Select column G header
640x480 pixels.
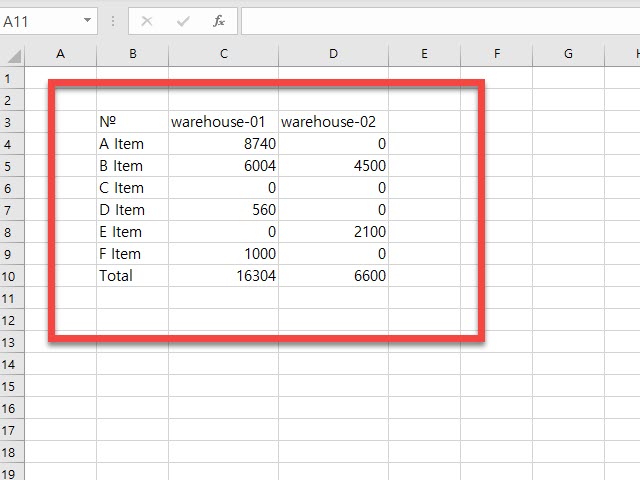point(568,54)
